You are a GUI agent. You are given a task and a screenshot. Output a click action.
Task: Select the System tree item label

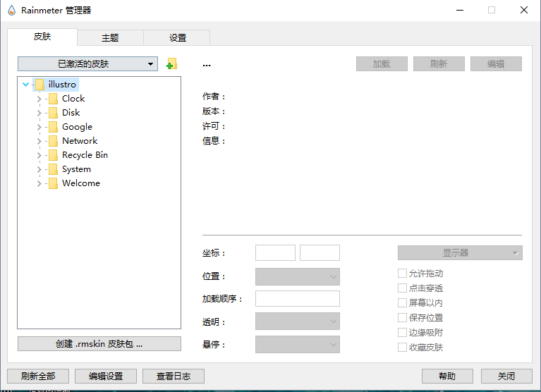(76, 169)
